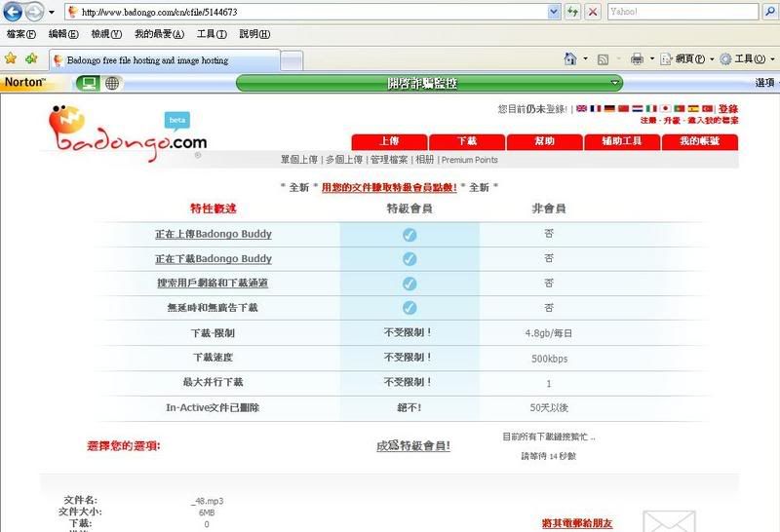780x532 pixels.
Task: Click the browser Forward arrow button
Action: tap(34, 12)
